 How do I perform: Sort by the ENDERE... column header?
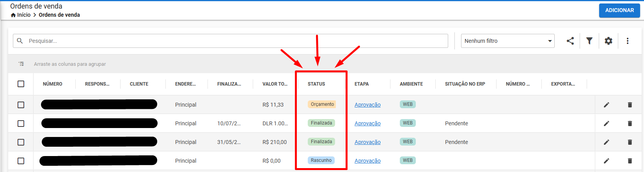[185, 84]
